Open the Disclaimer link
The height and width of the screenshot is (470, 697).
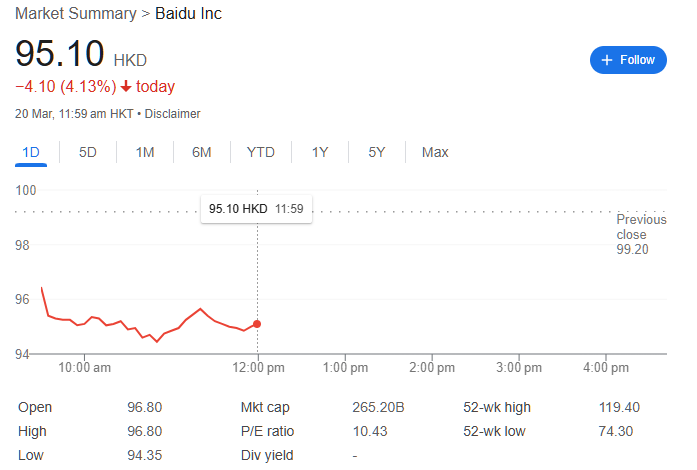pyautogui.click(x=173, y=114)
